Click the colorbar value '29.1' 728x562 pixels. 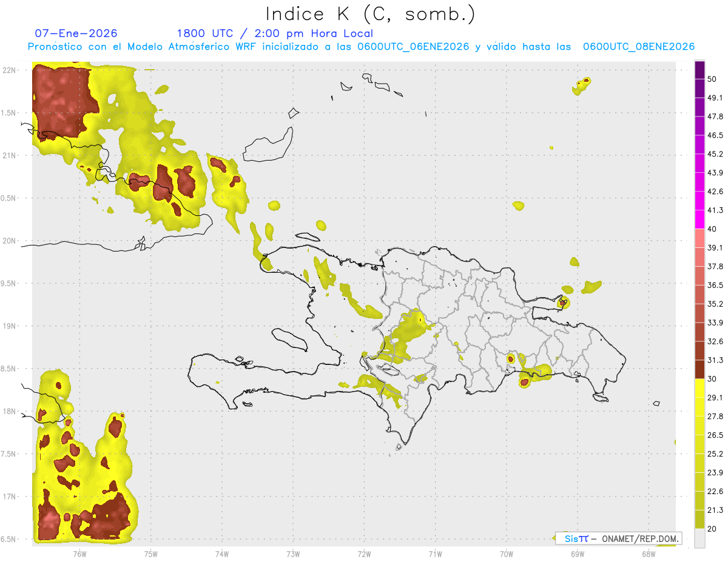tap(715, 398)
